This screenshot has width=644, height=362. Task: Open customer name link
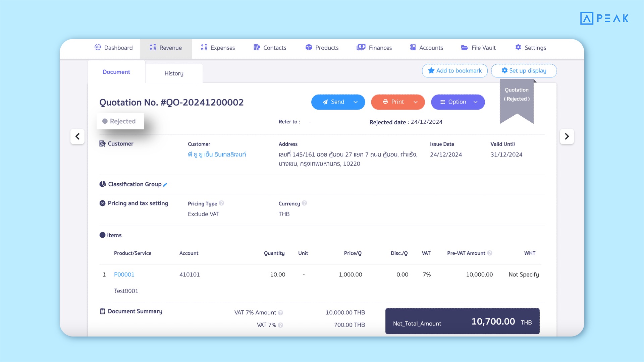point(217,155)
